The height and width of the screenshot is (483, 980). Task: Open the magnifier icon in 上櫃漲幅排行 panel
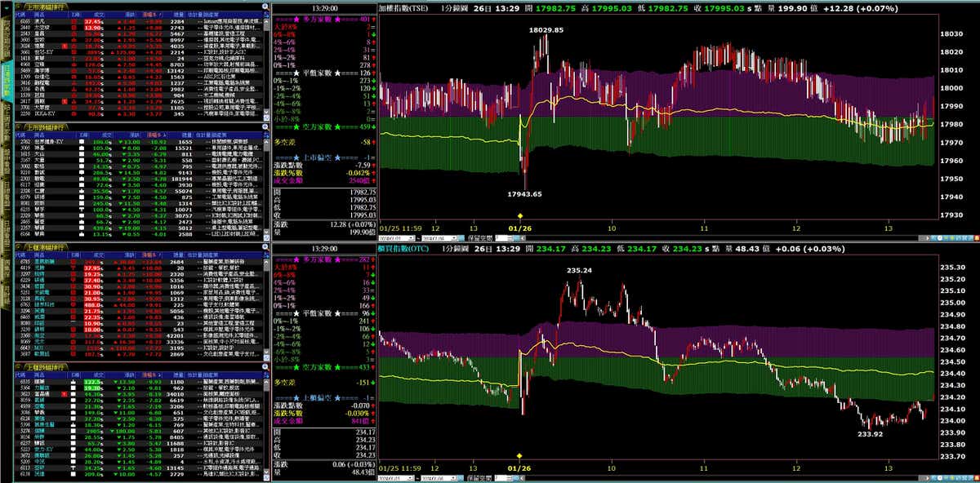[264, 247]
